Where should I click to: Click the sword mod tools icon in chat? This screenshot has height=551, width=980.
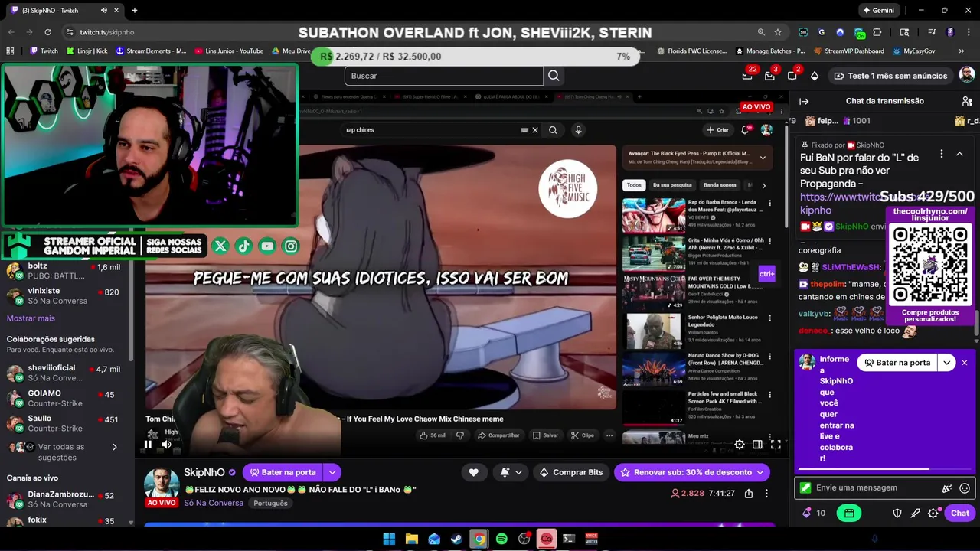point(915,514)
